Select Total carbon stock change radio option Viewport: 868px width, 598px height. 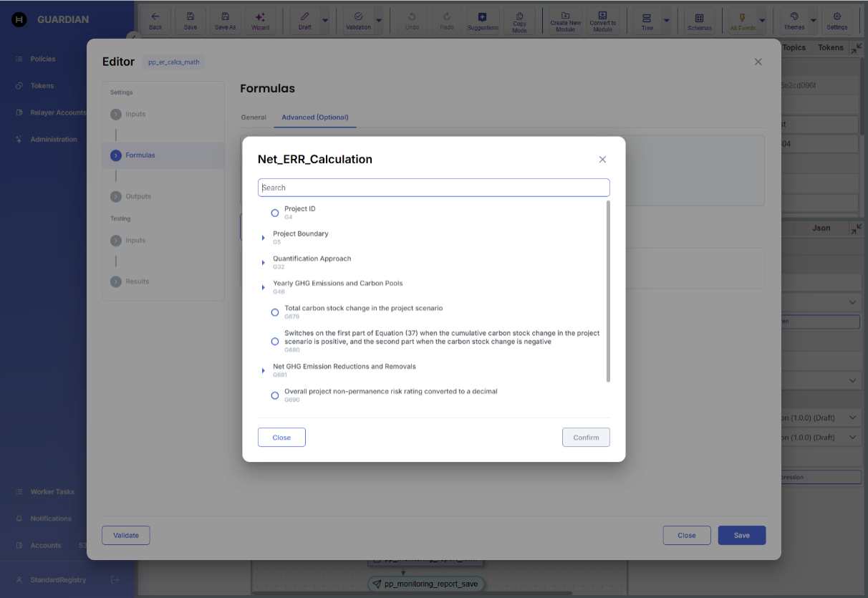(275, 312)
